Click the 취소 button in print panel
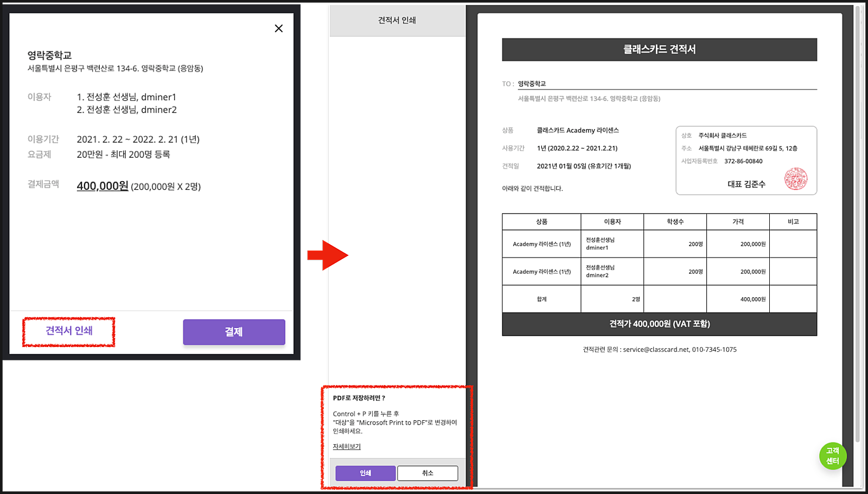868x494 pixels. tap(427, 473)
